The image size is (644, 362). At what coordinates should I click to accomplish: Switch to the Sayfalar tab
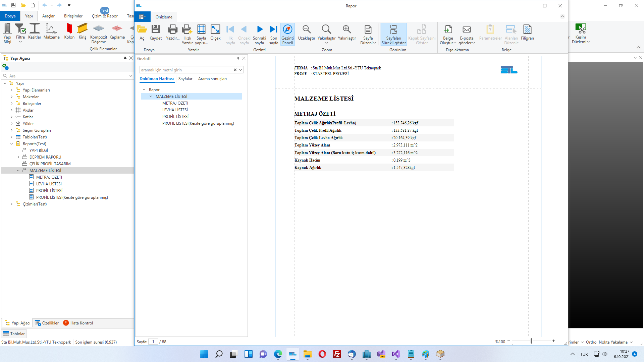[x=185, y=79]
